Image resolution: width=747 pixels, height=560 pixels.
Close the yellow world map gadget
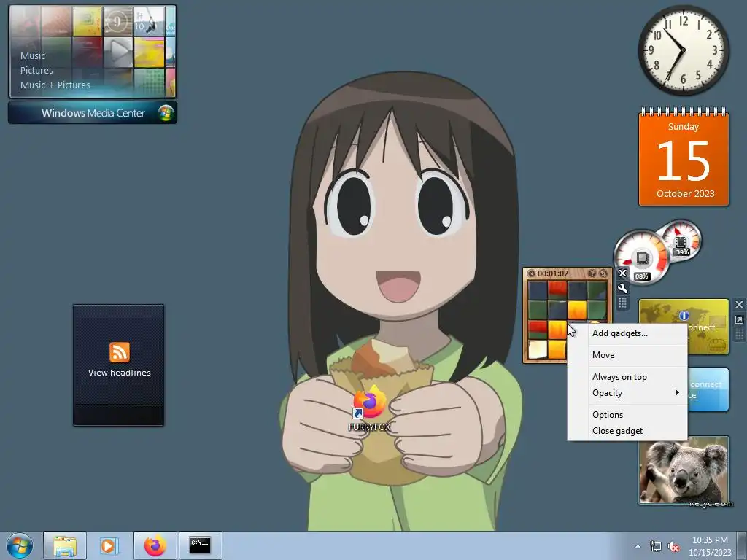pos(739,304)
